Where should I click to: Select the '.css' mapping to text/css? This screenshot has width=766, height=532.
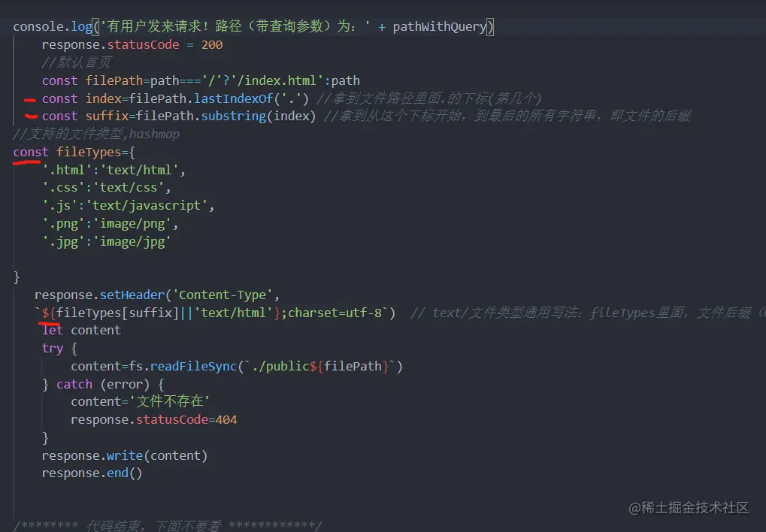coord(98,186)
